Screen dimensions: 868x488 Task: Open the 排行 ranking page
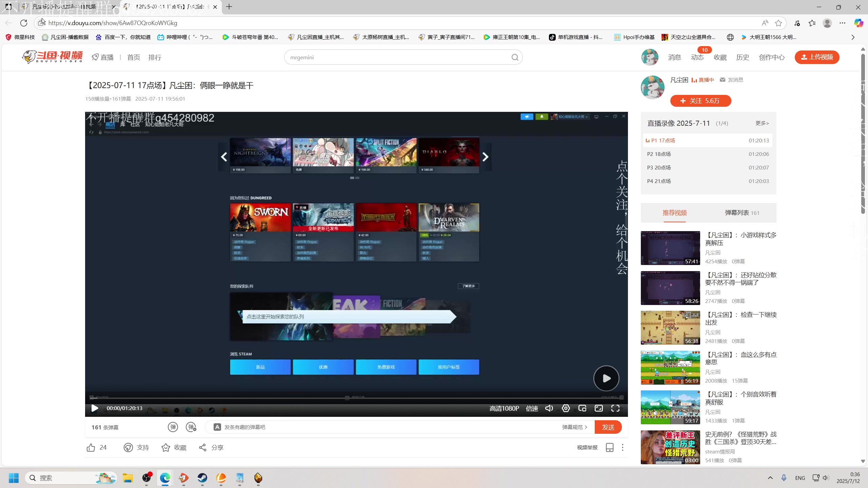pyautogui.click(x=155, y=57)
